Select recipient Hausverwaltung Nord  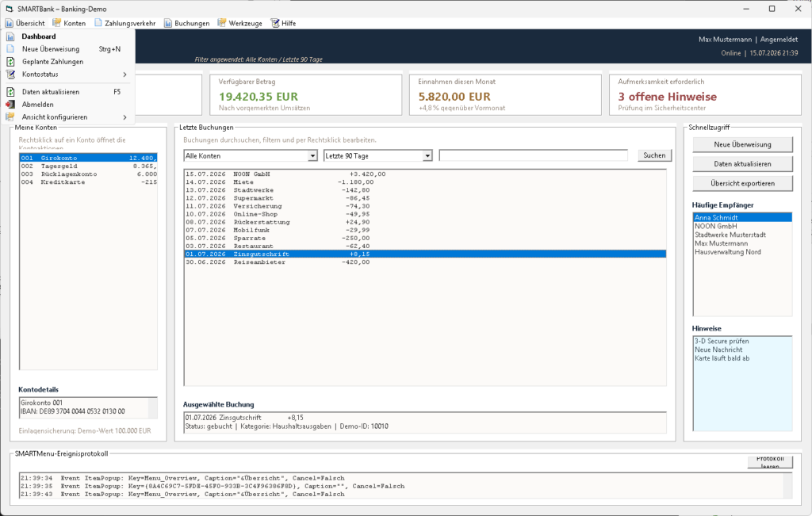coord(742,252)
